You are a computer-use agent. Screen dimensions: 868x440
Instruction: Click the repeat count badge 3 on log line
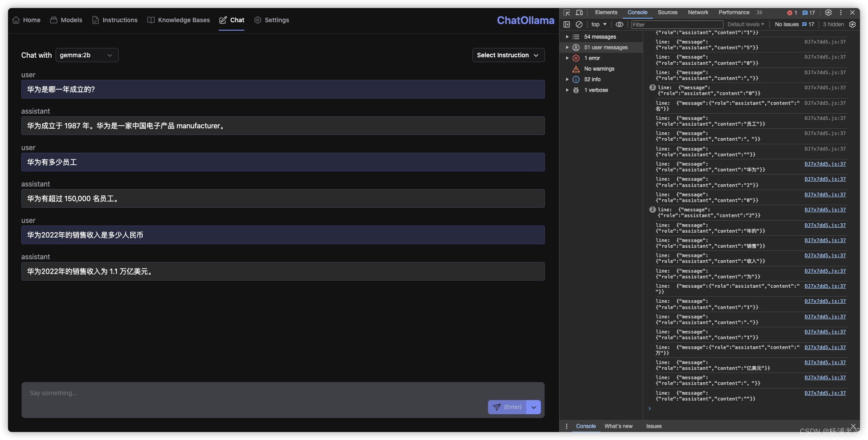[x=652, y=87]
